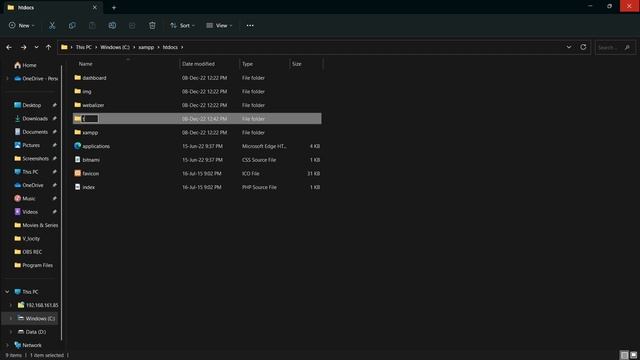Go forward with the right arrow
This screenshot has width=640, height=360.
point(24,47)
